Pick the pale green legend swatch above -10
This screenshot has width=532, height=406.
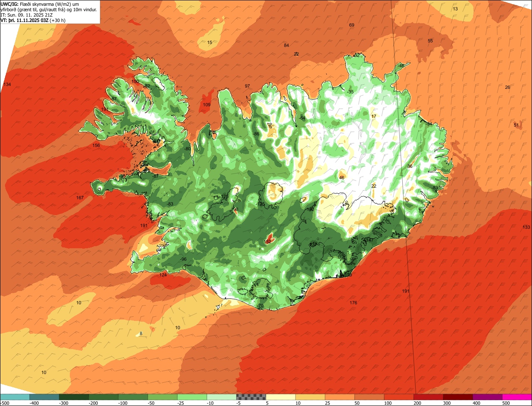pyautogui.click(x=222, y=397)
